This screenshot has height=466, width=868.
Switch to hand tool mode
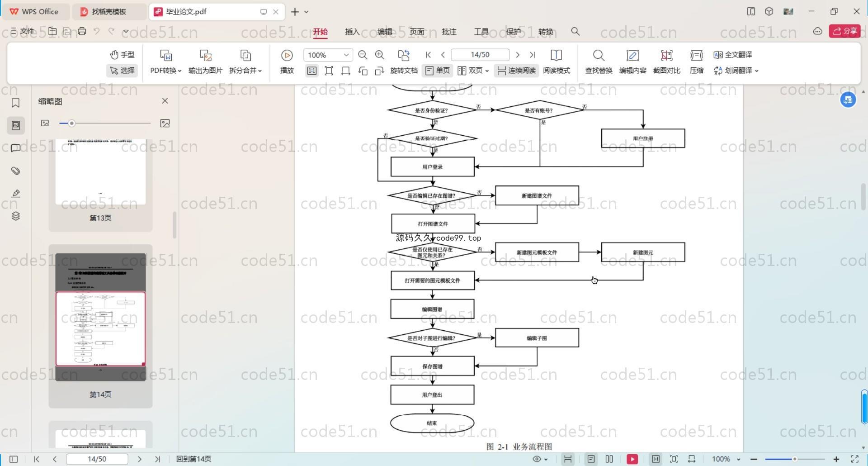pos(123,55)
